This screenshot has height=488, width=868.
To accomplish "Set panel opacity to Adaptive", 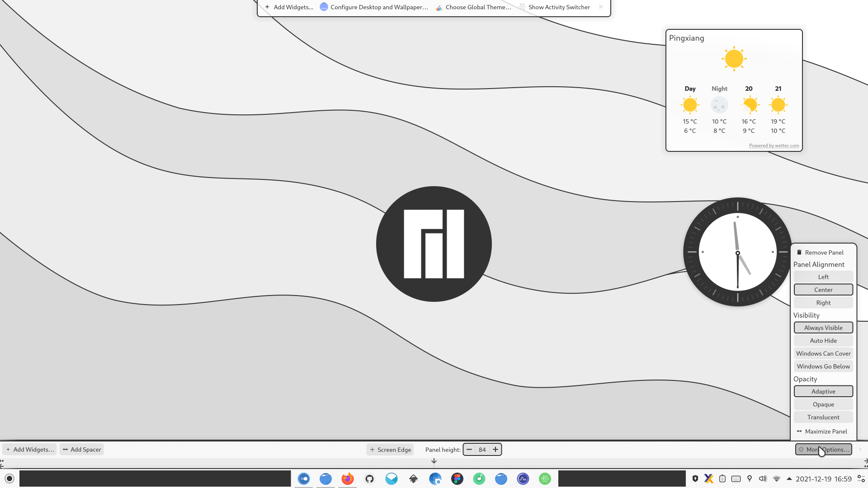I will 823,391.
